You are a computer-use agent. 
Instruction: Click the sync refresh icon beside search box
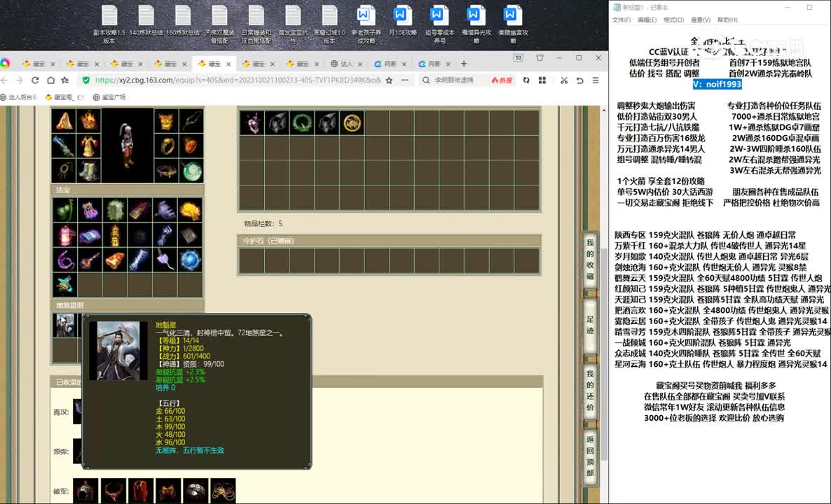click(x=526, y=80)
